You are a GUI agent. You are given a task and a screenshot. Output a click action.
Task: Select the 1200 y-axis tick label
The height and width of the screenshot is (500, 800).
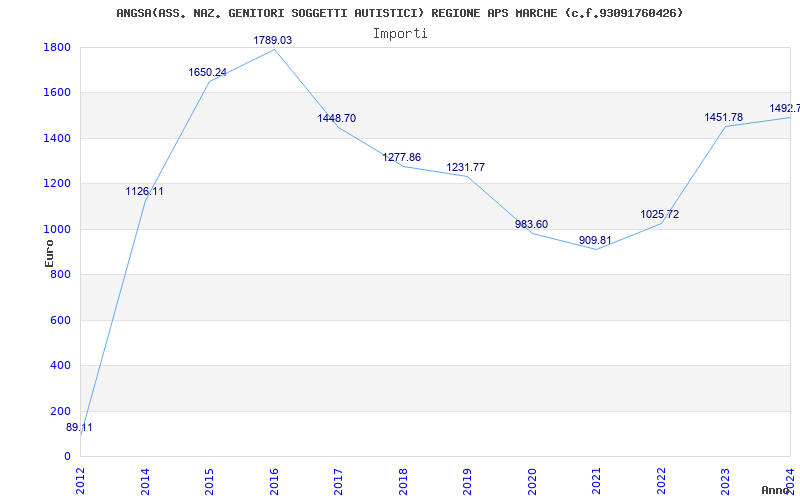point(57,184)
